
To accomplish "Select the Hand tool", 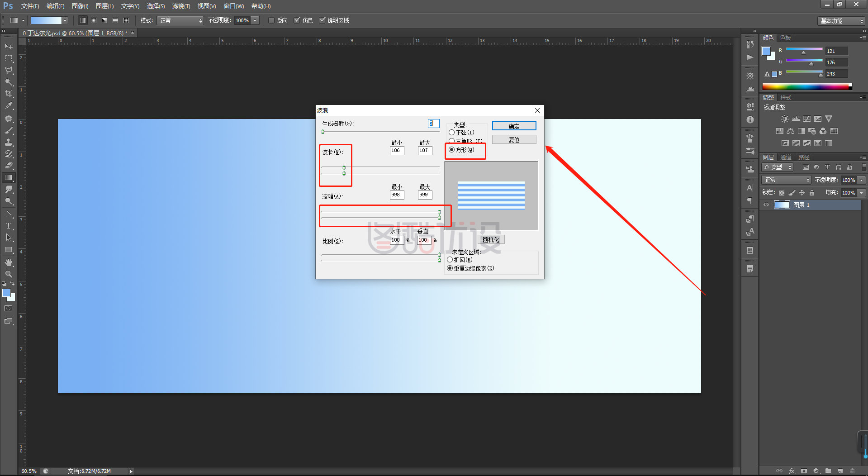I will click(x=9, y=262).
